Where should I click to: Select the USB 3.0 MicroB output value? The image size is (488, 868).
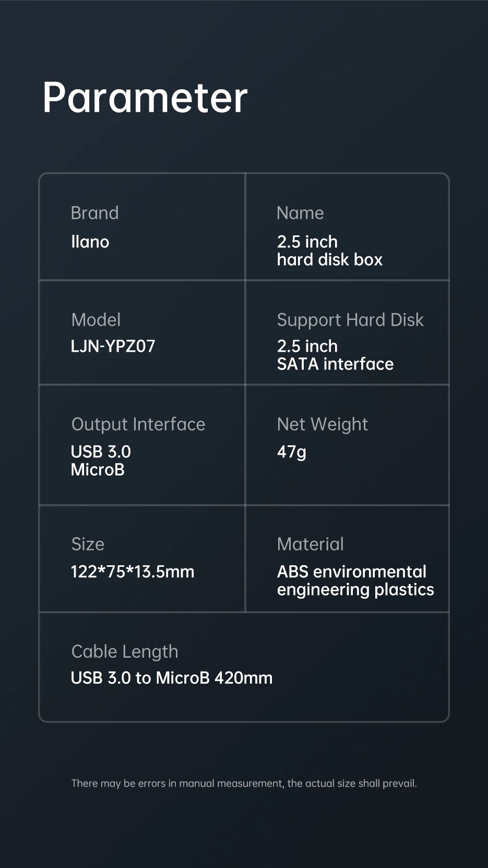point(101,460)
